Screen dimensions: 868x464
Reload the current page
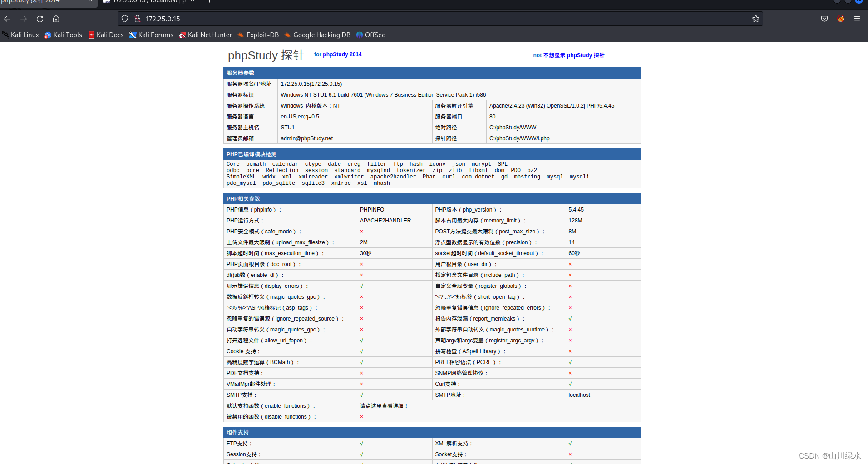tap(40, 19)
